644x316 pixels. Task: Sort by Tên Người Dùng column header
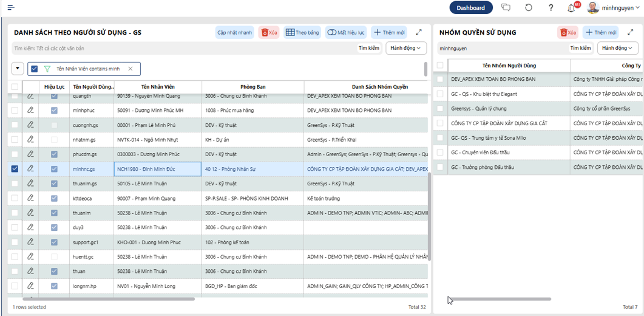(x=93, y=87)
